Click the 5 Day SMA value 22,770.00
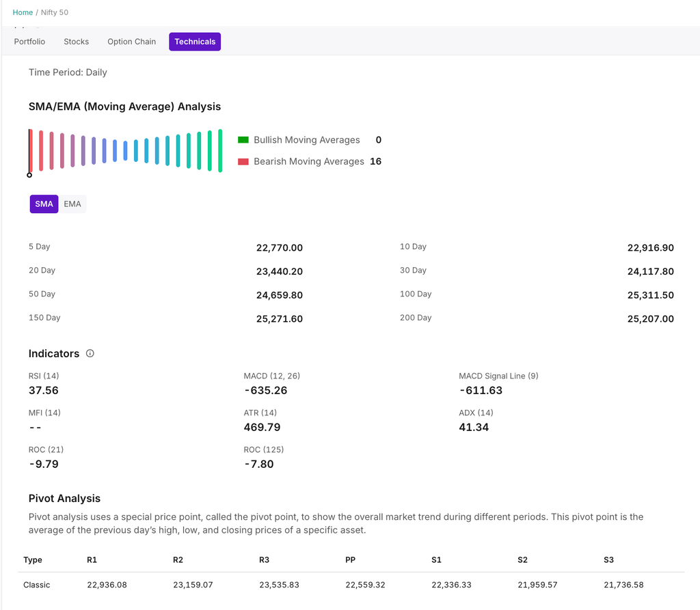This screenshot has width=700, height=610. coord(279,248)
